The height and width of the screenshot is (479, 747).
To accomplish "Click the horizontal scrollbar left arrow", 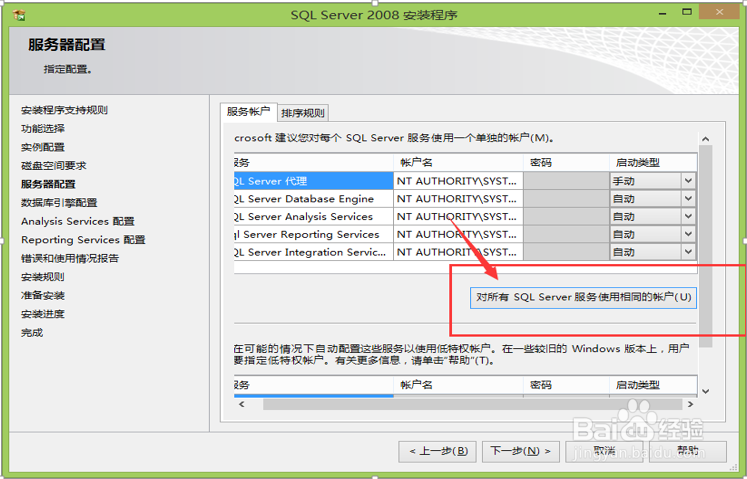I will (x=242, y=404).
